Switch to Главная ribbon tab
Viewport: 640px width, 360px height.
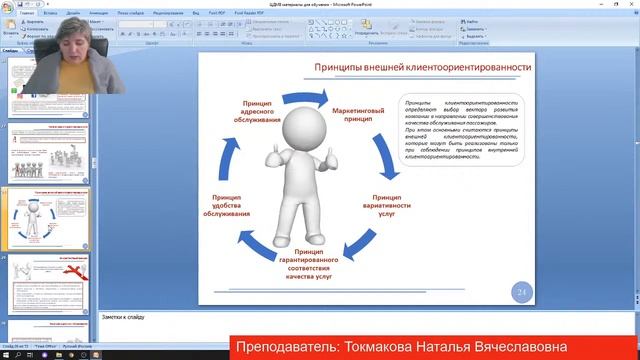27,13
